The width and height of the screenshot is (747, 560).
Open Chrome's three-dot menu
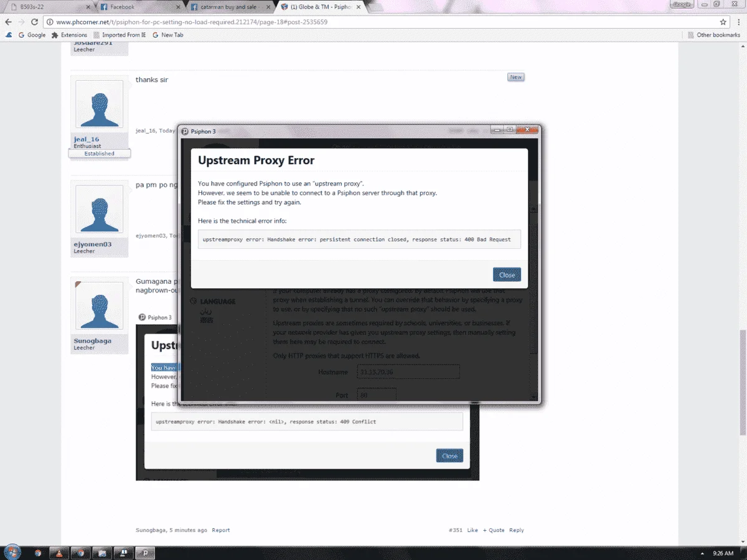pyautogui.click(x=738, y=22)
